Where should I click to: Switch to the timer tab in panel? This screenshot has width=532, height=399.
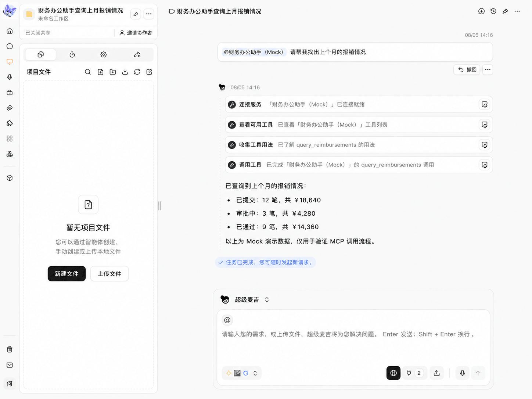72,54
